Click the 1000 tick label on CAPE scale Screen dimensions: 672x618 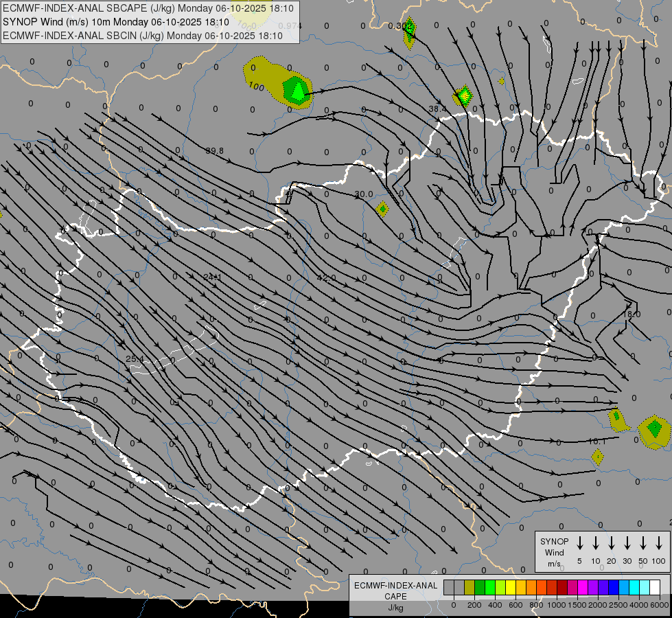click(557, 605)
